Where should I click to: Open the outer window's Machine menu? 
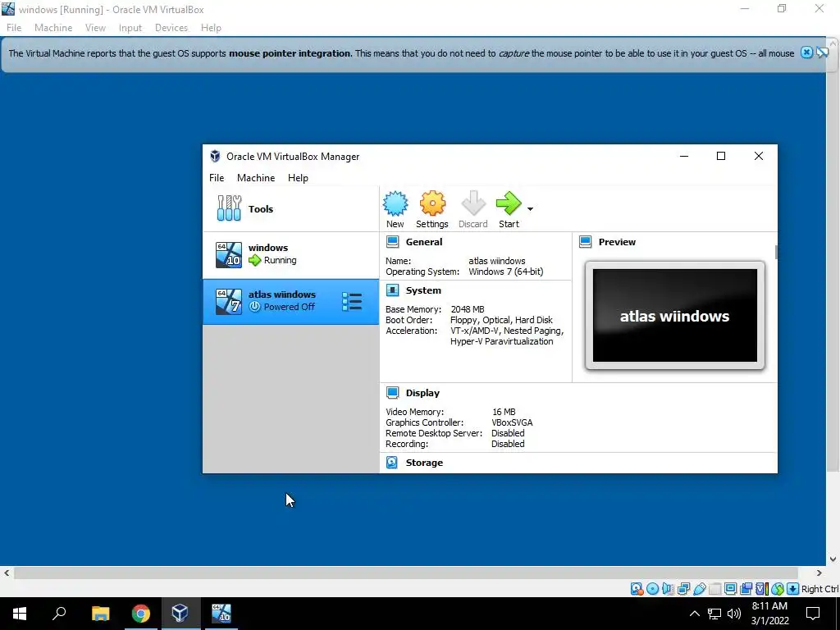point(53,28)
